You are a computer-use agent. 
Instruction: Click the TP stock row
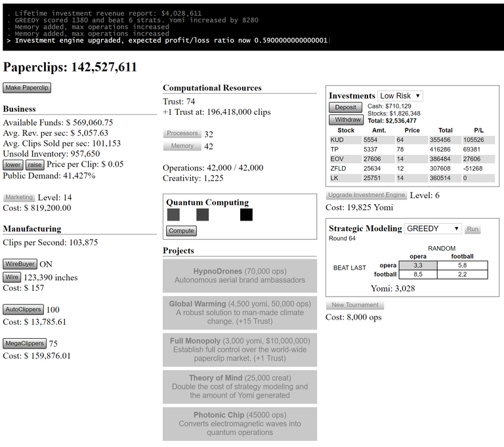(412, 149)
